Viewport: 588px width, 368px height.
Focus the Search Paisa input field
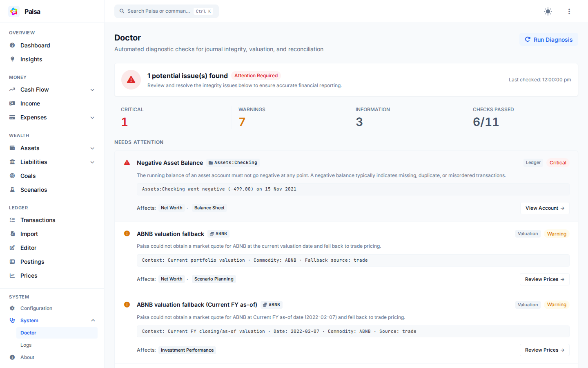coord(167,11)
